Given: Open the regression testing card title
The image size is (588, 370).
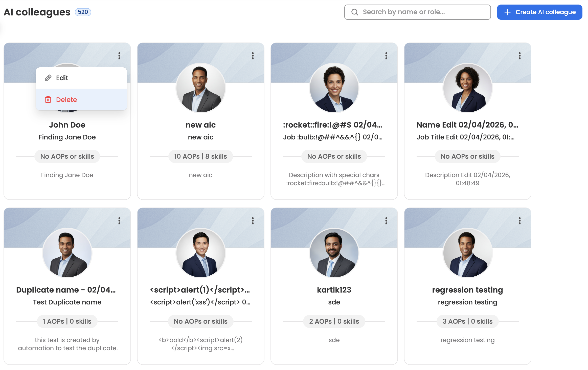Looking at the screenshot, I should click(467, 290).
